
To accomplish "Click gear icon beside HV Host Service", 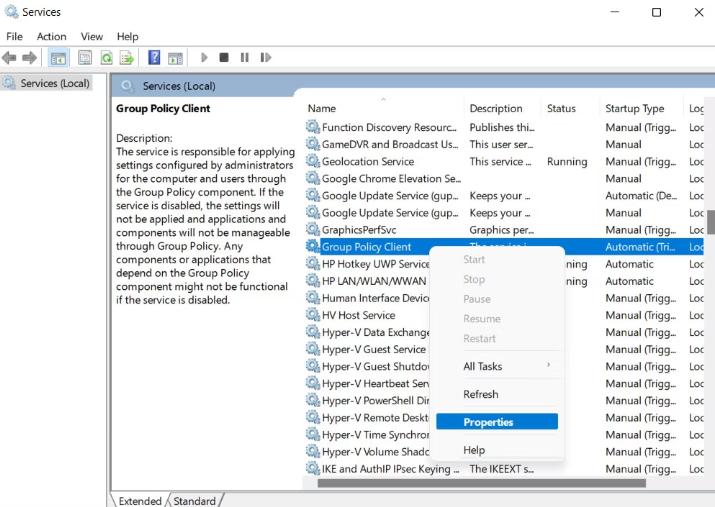I will coord(312,315).
